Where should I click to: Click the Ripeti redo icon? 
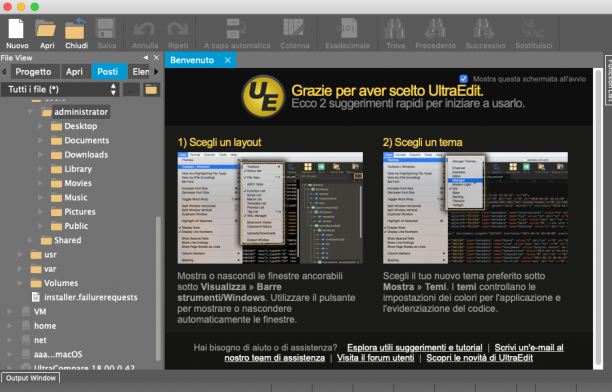[178, 34]
